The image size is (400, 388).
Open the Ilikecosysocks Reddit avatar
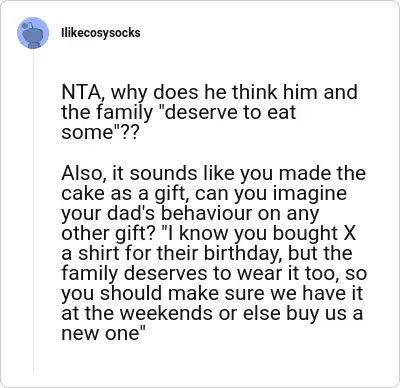click(33, 33)
